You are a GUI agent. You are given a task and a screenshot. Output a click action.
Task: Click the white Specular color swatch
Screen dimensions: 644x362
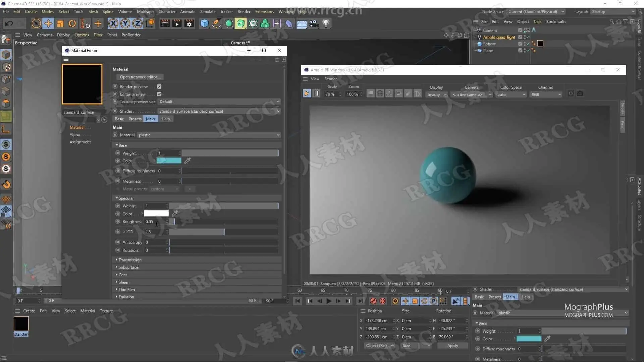tap(156, 214)
